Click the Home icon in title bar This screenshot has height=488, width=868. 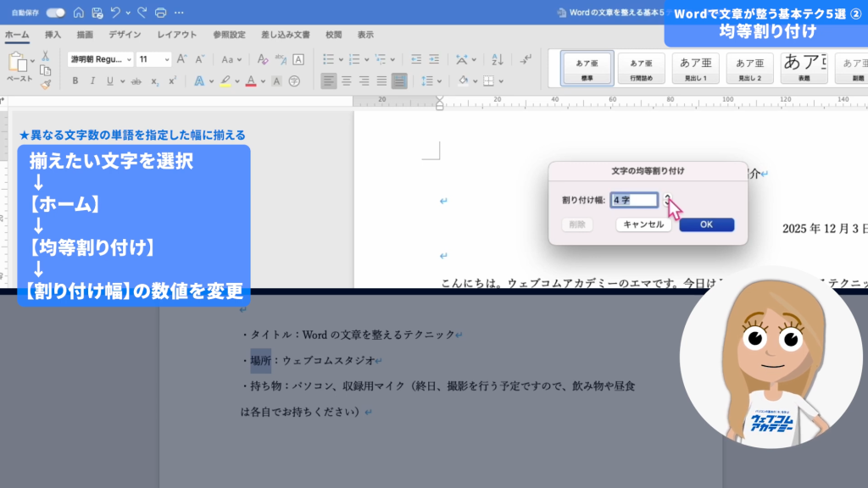click(x=79, y=13)
